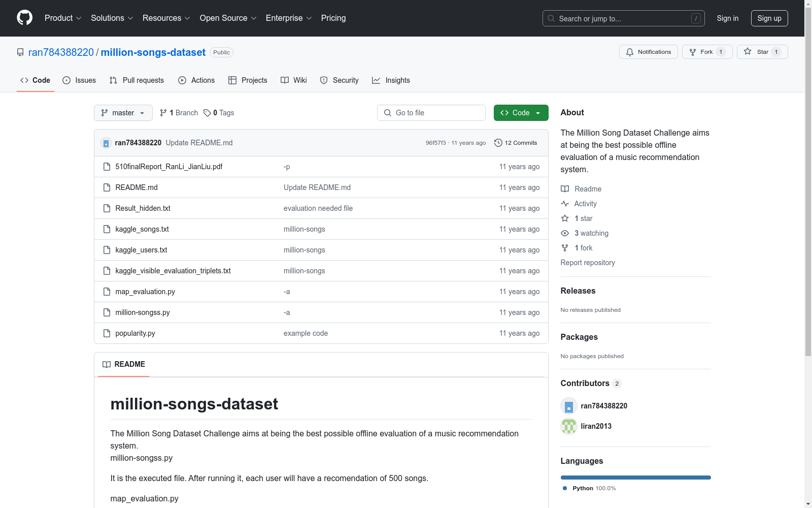View the 3 watching link
The height and width of the screenshot is (508, 812).
pyautogui.click(x=585, y=233)
